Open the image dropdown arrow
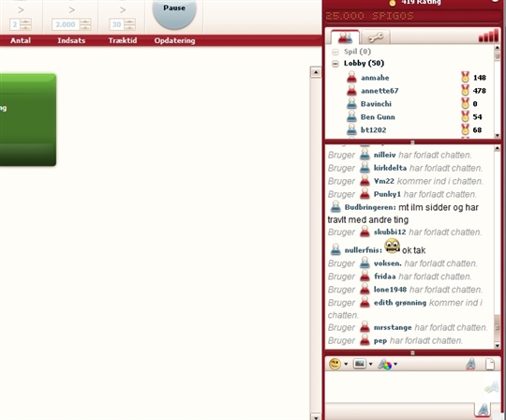 pos(370,364)
